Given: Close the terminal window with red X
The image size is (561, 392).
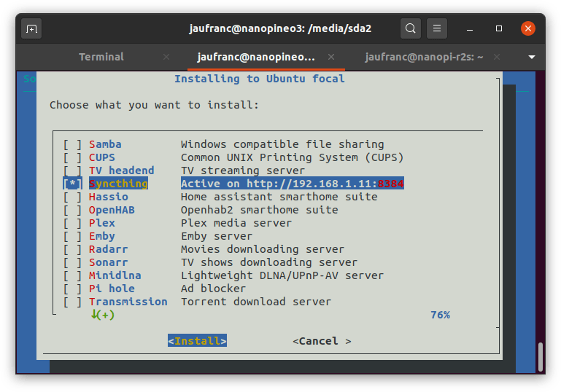Looking at the screenshot, I should click(528, 28).
